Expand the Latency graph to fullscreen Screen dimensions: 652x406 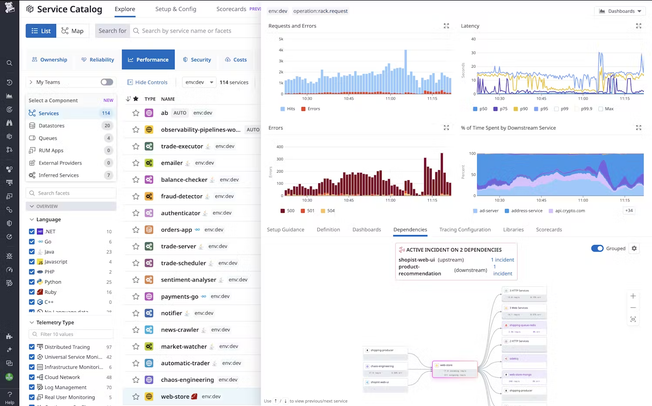click(x=638, y=26)
